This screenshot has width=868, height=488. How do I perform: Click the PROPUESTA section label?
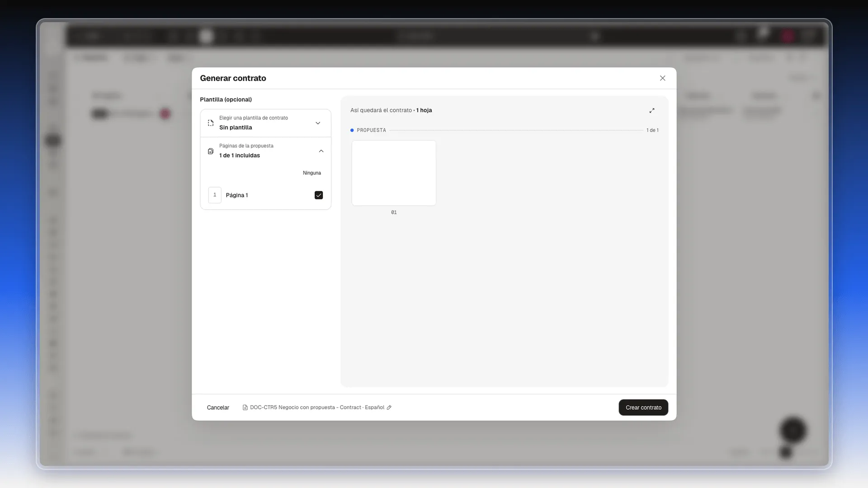[371, 130]
